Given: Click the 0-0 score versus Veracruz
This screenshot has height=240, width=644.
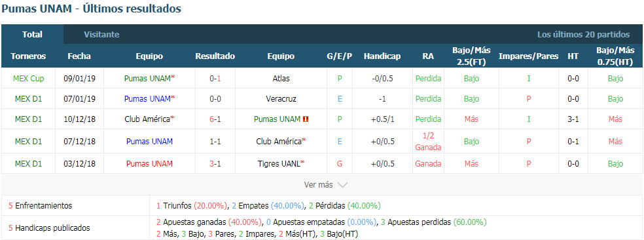Looking at the screenshot, I should tap(215, 99).
